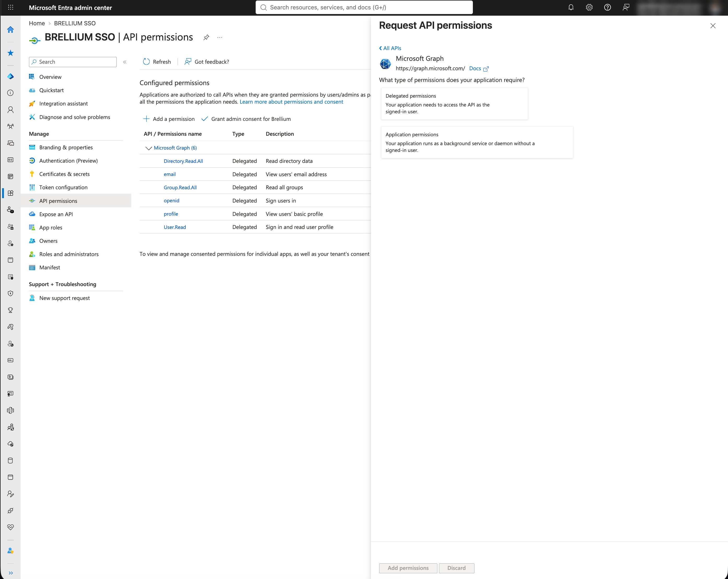This screenshot has width=728, height=579.
Task: Grant admin consent for Brellium
Action: 246,119
